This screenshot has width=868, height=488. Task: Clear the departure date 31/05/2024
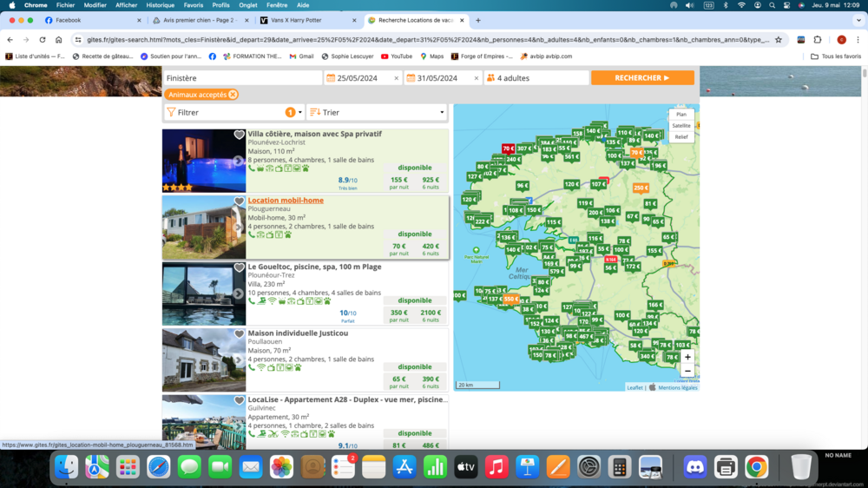pyautogui.click(x=477, y=78)
